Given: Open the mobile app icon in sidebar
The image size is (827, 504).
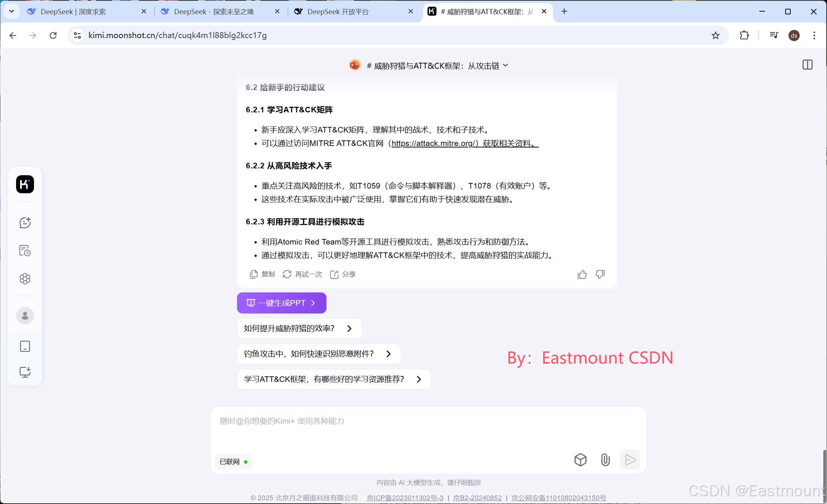Looking at the screenshot, I should tap(25, 346).
